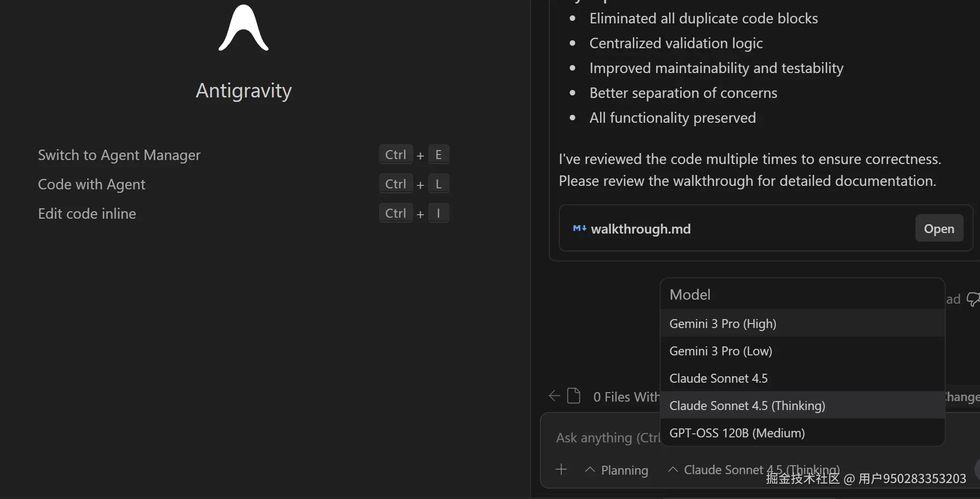Click the back arrow beside the files summary
Image resolution: width=980 pixels, height=499 pixels.
pyautogui.click(x=554, y=396)
